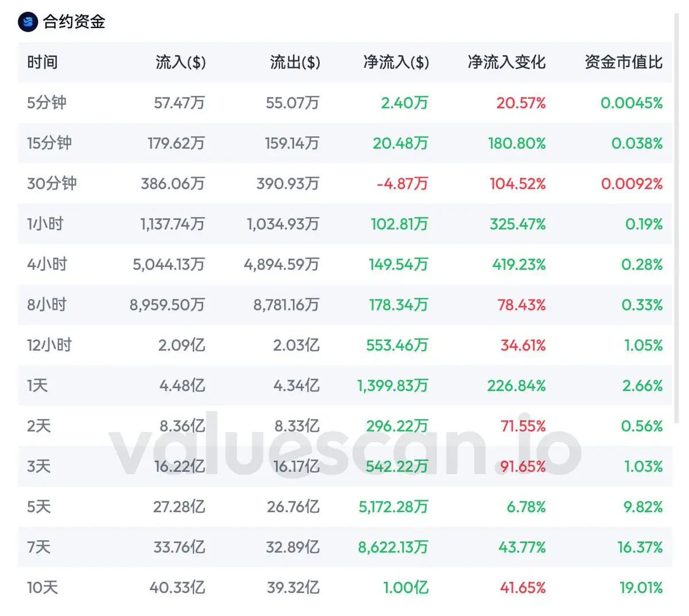Click market cap ratio 0.0045%

coord(632,103)
